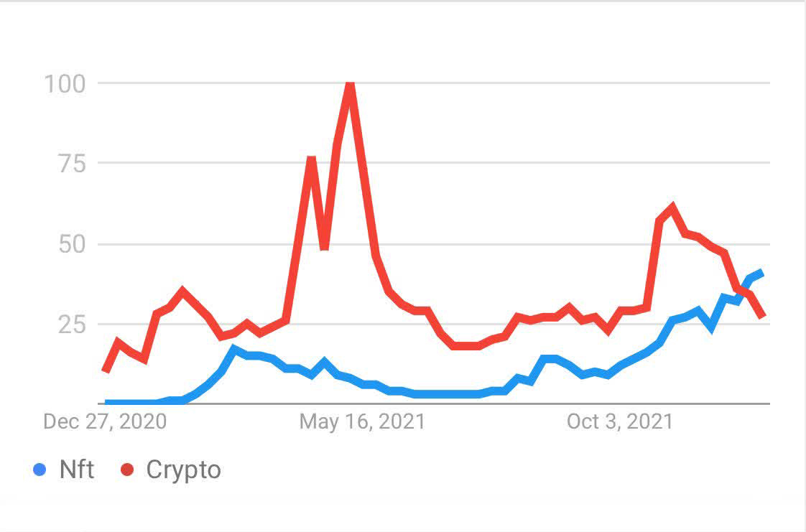
Task: Click the Crypto line's autumn peak above 50
Action: [x=672, y=207]
